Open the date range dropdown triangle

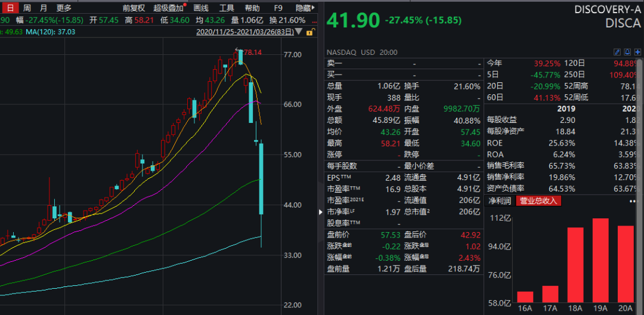[x=299, y=32]
